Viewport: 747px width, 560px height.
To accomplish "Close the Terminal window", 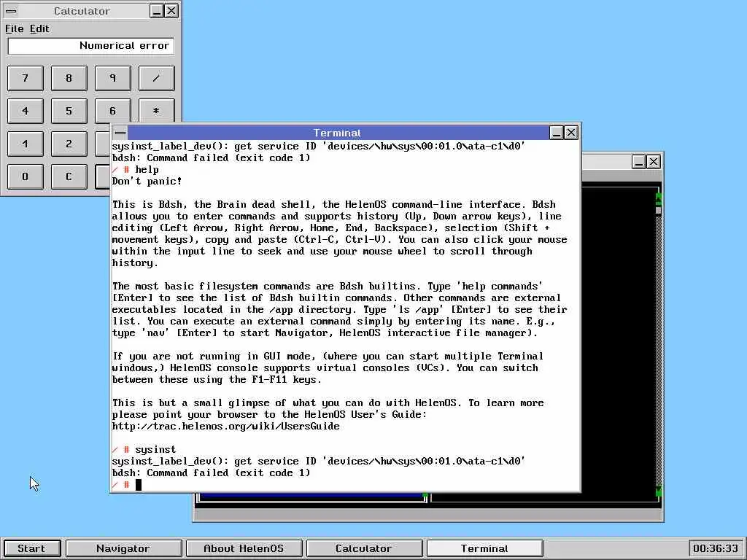I will tap(571, 133).
